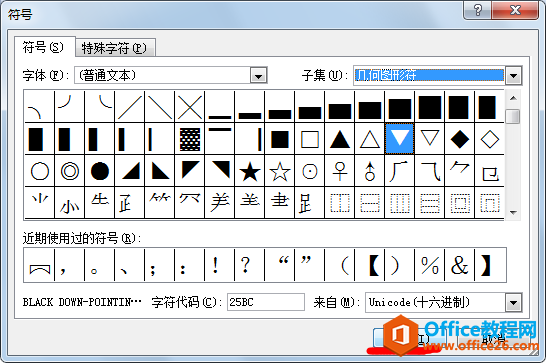
Task: Pick the recently used right black lenticular bracket
Action: tap(490, 265)
